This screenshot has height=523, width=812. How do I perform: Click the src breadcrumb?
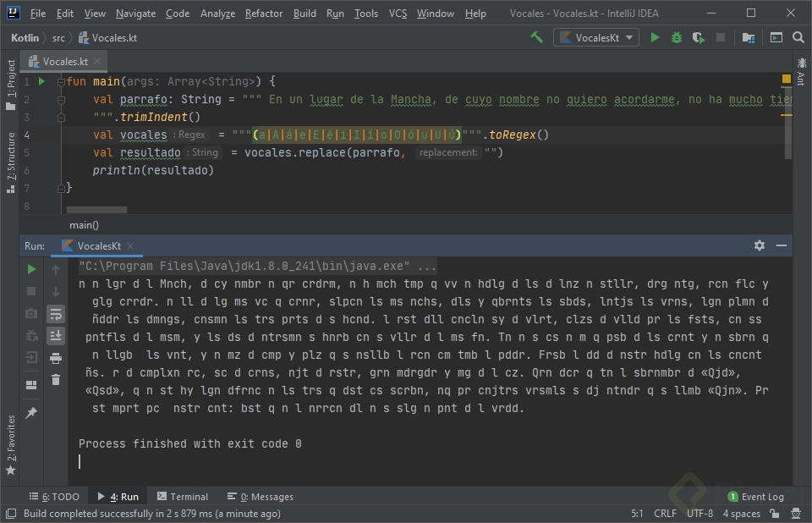tap(58, 38)
